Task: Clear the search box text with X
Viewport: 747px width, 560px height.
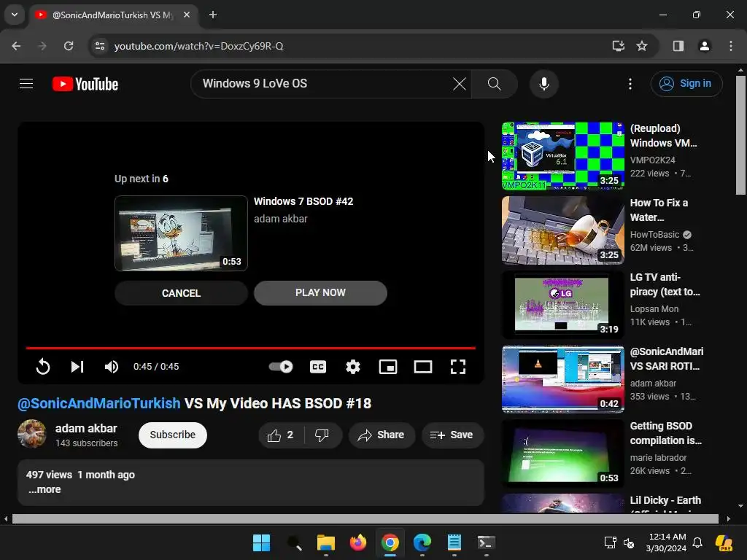Action: click(x=460, y=84)
